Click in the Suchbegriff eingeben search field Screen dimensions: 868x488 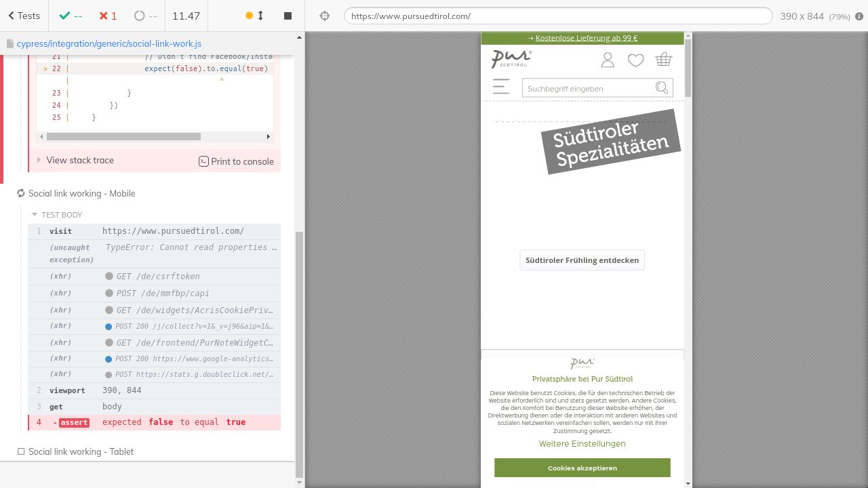tap(587, 88)
